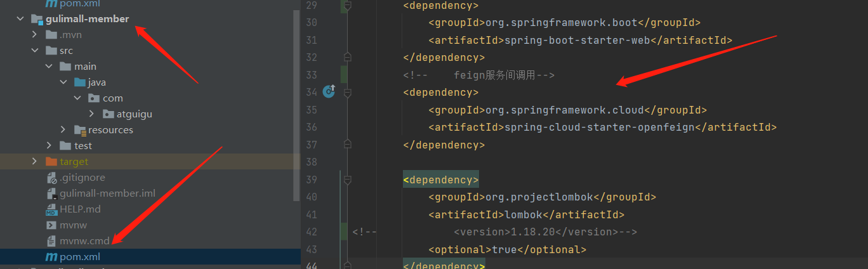Click the optional true value
The height and width of the screenshot is (269, 868).
click(x=504, y=249)
